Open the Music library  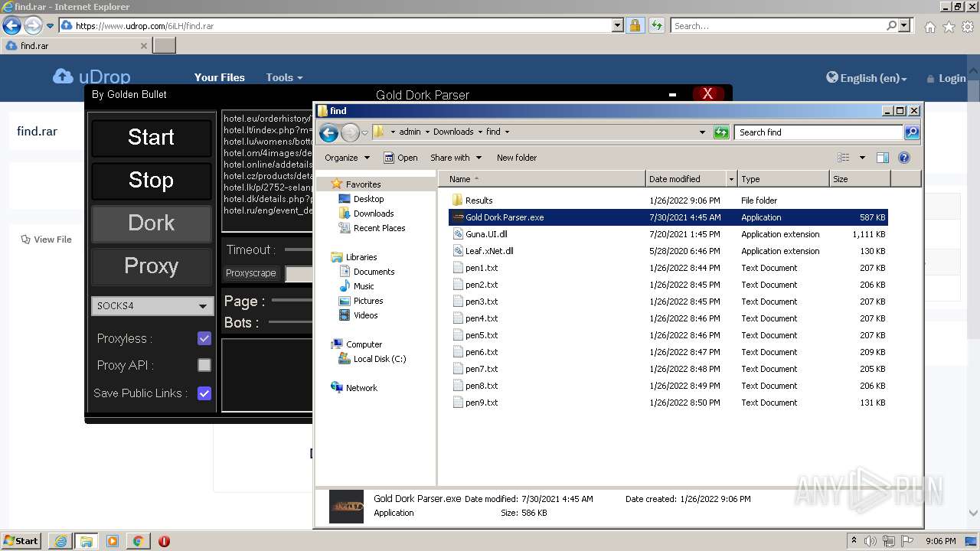click(364, 286)
